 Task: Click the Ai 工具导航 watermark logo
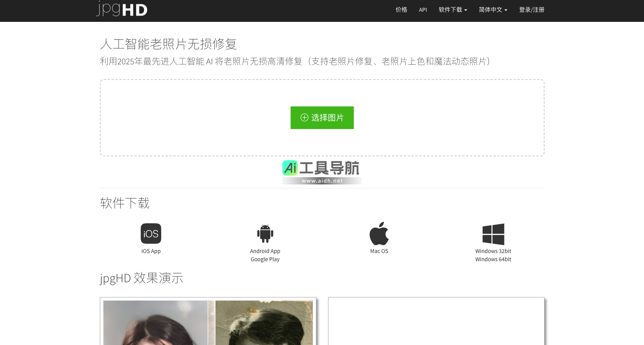[322, 172]
